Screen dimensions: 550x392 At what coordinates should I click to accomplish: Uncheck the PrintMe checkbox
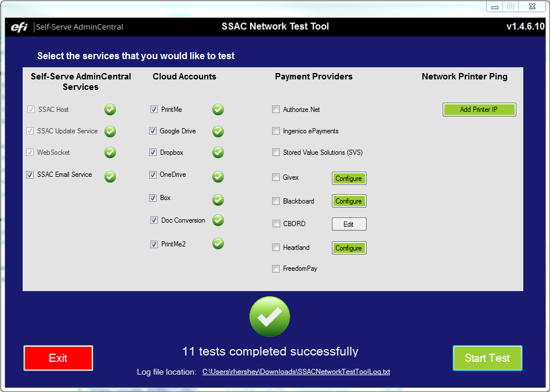point(154,110)
